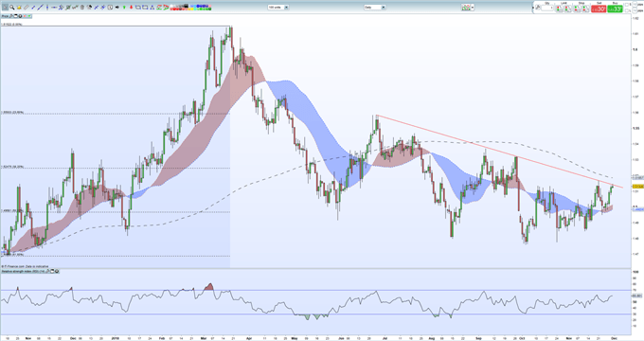Select the green up arrow marker tool
Viewport: 644px width, 341px height.
124,7
